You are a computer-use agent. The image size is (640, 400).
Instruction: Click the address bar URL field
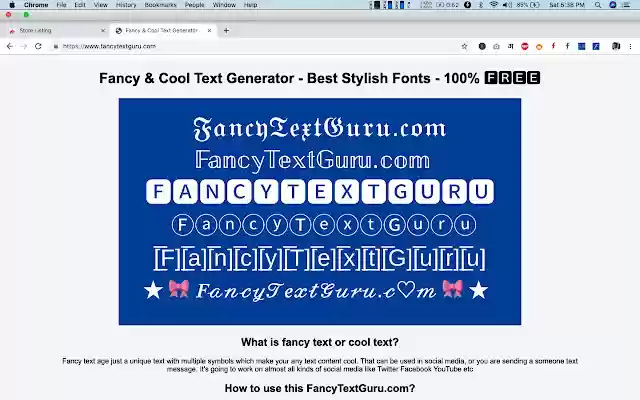click(257, 46)
